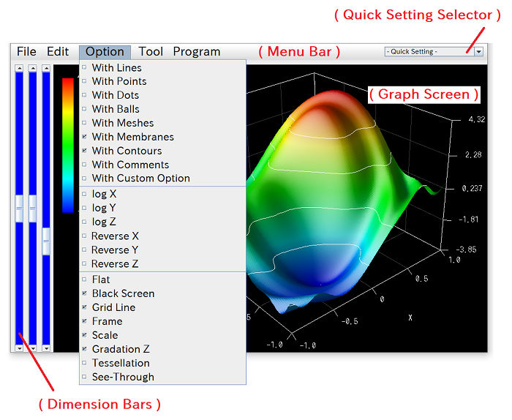This screenshot has width=512, height=420.
Task: Enable the With Lines option
Action: (x=162, y=67)
